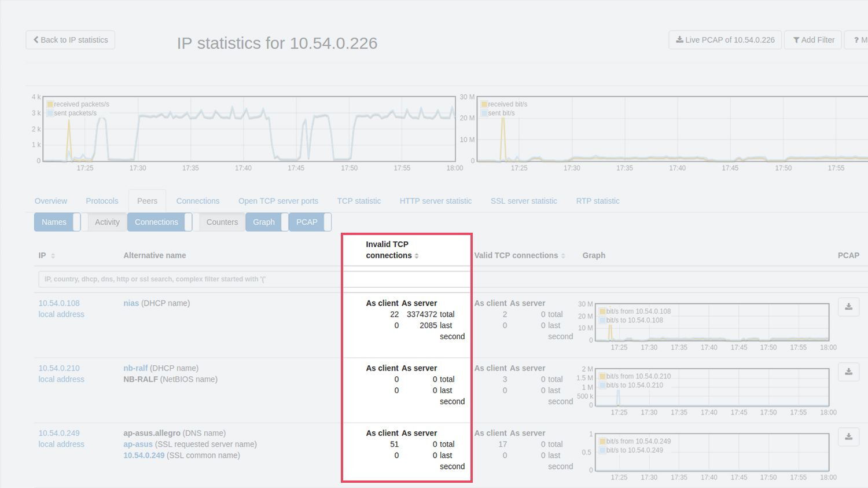
Task: Sort by the IP column arrows
Action: (53, 256)
